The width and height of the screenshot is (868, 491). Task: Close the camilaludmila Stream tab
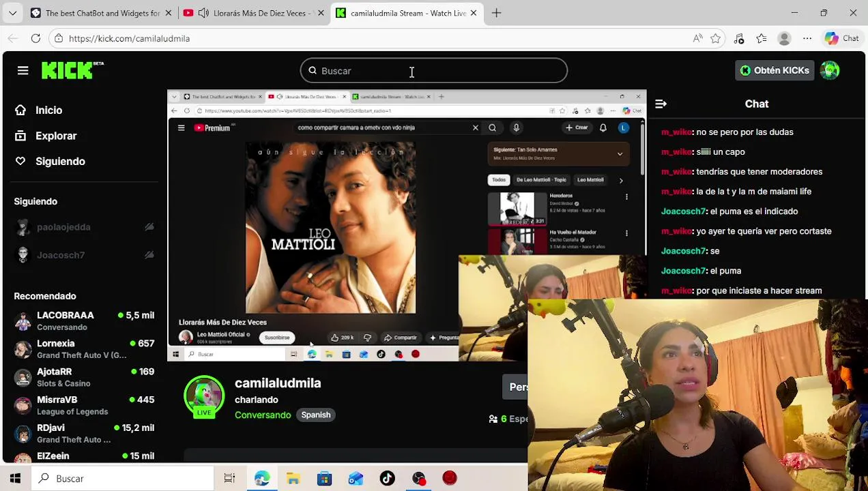click(x=474, y=13)
